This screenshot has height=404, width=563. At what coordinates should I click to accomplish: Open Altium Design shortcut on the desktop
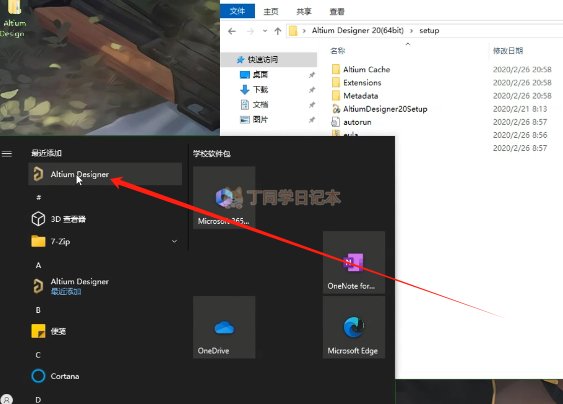tap(14, 18)
